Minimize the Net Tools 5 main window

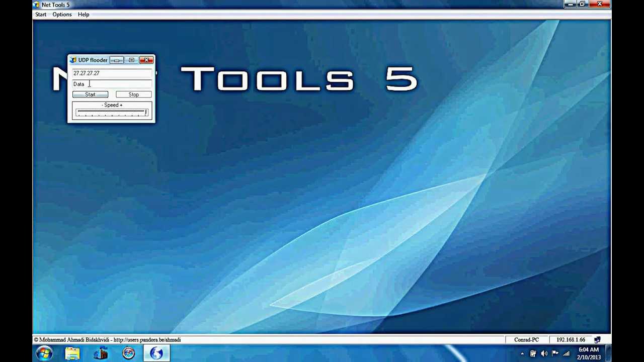(x=570, y=4)
